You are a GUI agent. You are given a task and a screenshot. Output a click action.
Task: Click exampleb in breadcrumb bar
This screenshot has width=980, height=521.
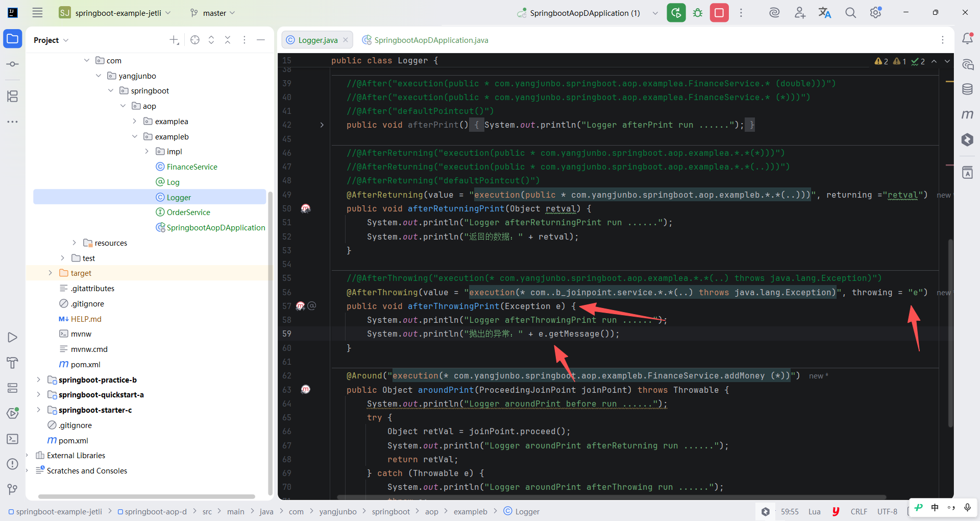click(x=471, y=511)
